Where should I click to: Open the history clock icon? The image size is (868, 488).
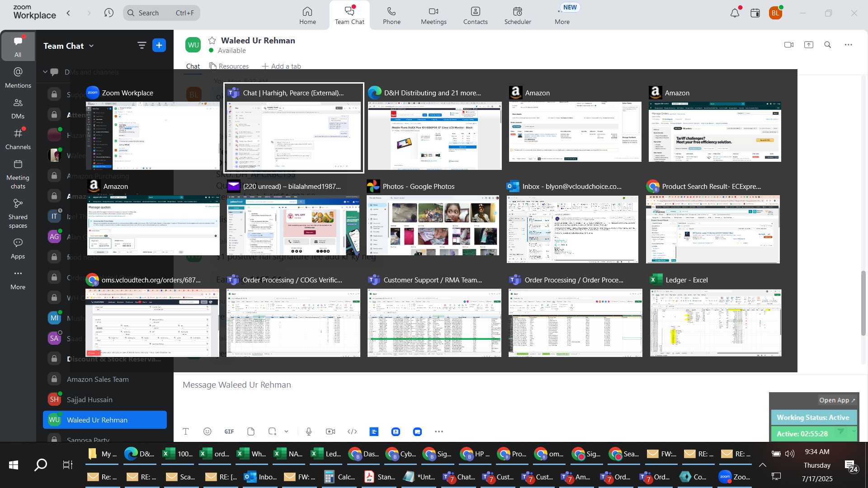(x=108, y=13)
